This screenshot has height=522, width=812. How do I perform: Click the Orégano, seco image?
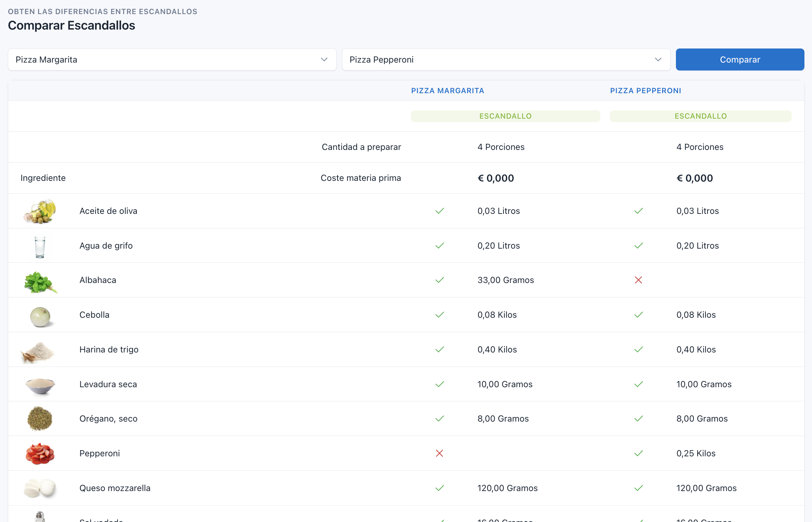[x=40, y=418]
